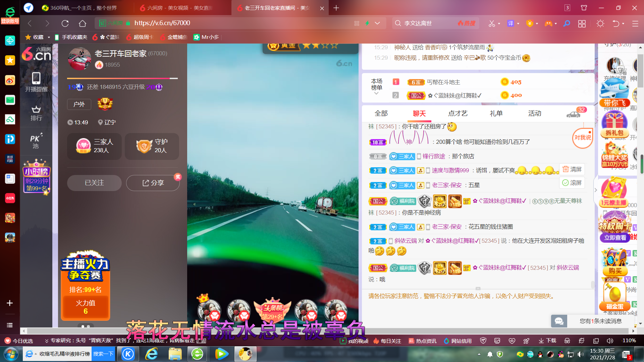Open browser main menu hamburger icon

(x=635, y=23)
